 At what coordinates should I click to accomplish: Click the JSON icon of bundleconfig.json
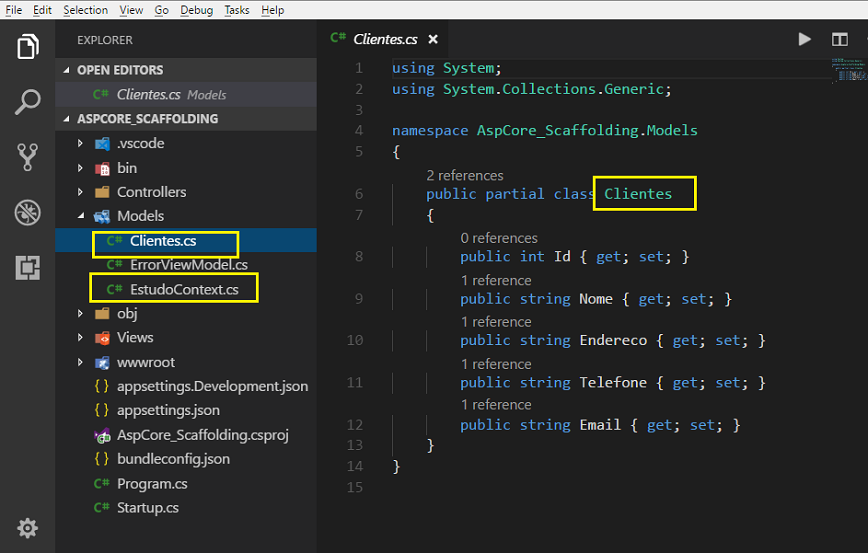(101, 459)
